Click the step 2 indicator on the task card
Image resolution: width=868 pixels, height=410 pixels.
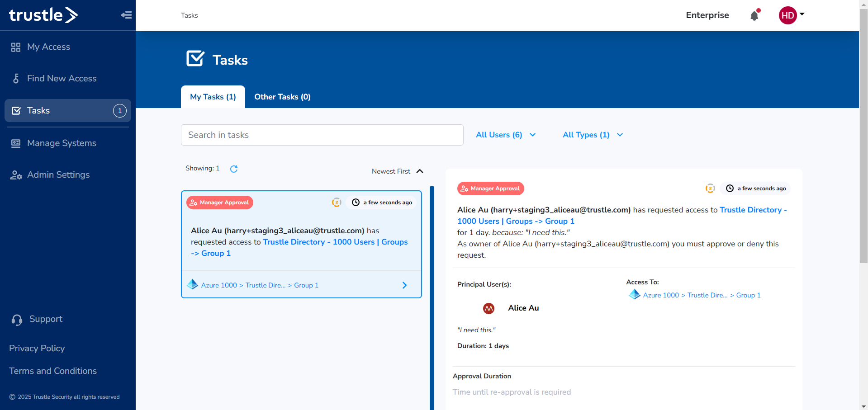(x=337, y=203)
